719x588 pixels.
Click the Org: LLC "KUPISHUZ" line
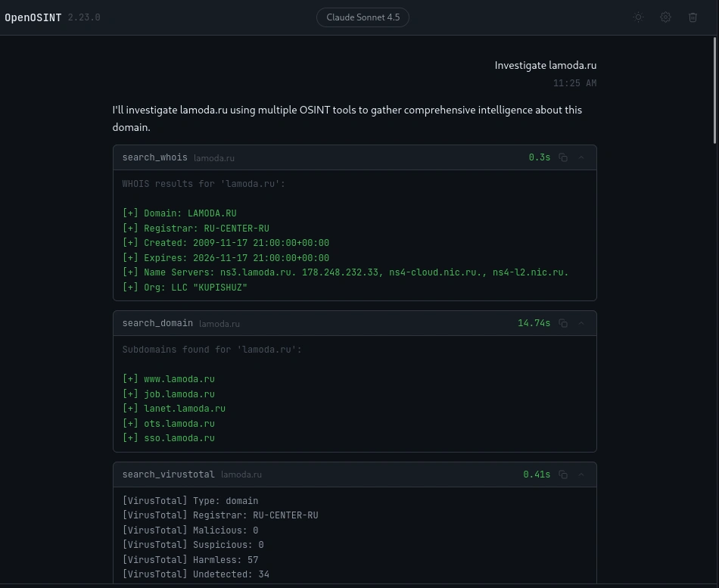click(185, 287)
